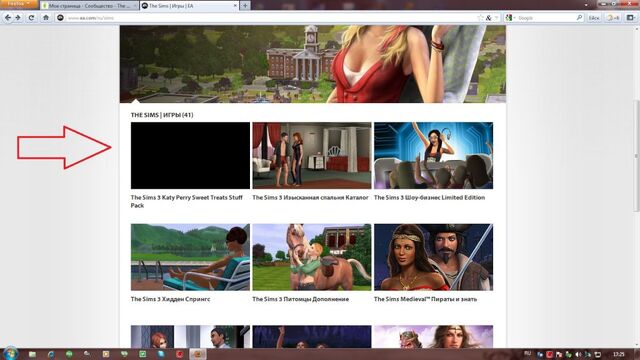Go back with the browser back arrow
The image size is (640, 360).
[x=8, y=18]
